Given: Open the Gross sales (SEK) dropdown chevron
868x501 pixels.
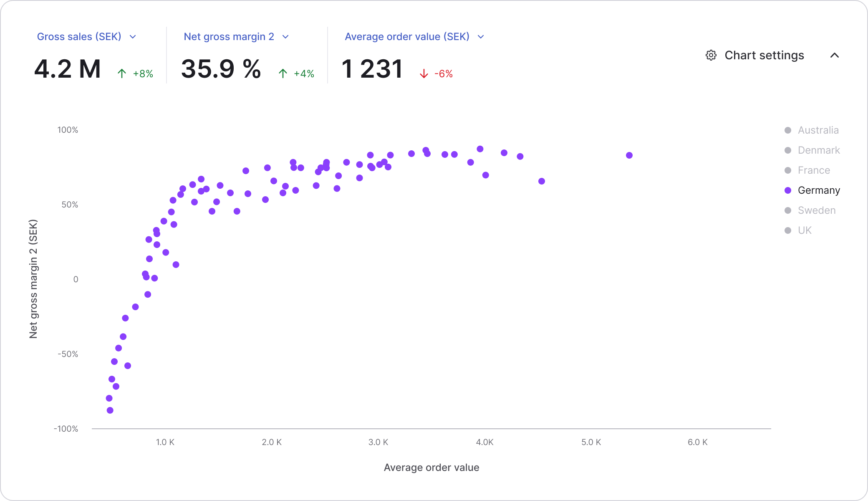Looking at the screenshot, I should 133,37.
